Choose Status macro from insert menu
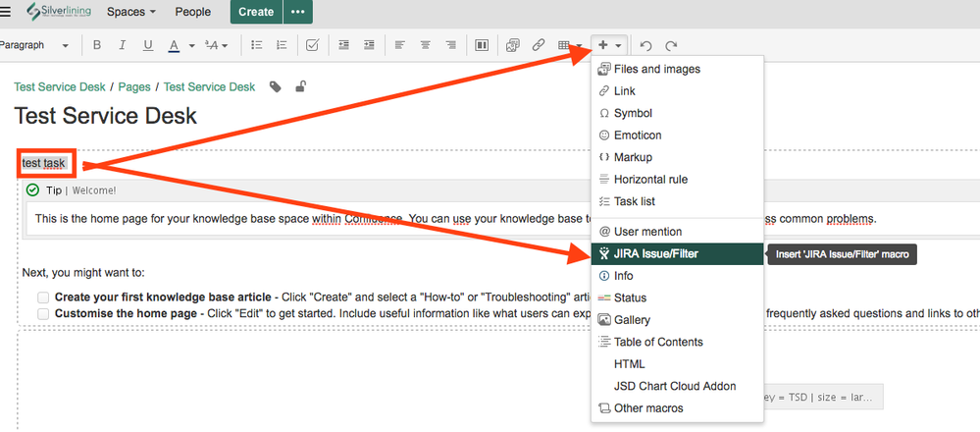The width and height of the screenshot is (980, 432). [x=677, y=297]
